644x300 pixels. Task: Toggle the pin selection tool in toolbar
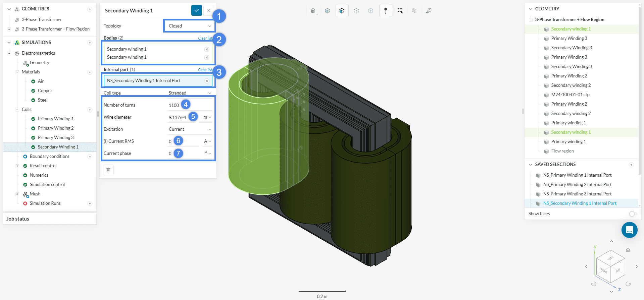point(386,11)
